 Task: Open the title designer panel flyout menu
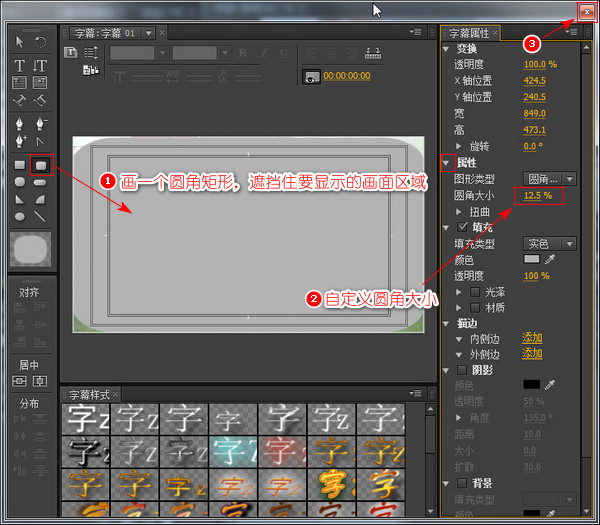[416, 32]
